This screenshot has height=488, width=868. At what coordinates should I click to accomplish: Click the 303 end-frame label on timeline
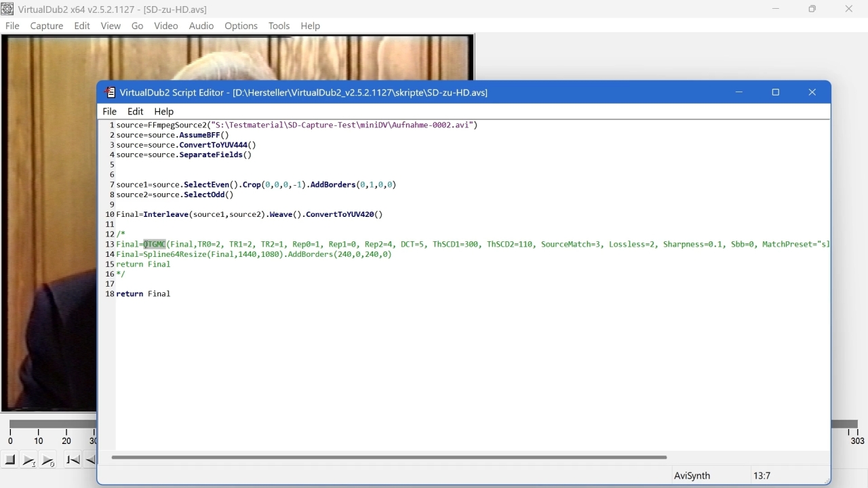(x=858, y=441)
